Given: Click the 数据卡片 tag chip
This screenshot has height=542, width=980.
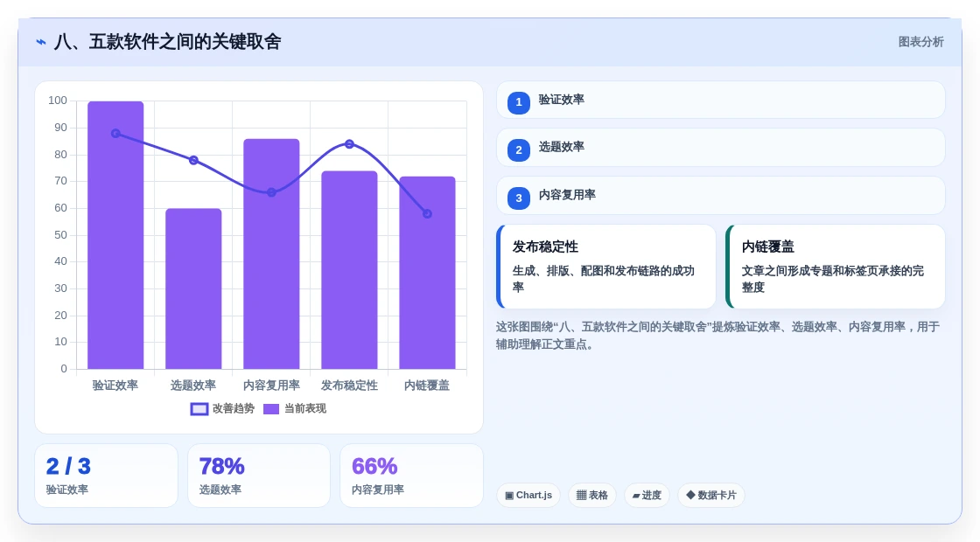Looking at the screenshot, I should point(711,495).
